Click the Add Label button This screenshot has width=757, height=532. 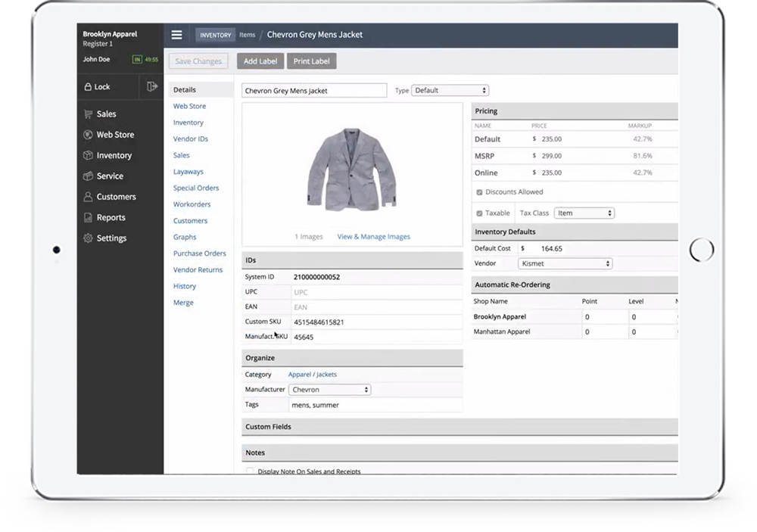[260, 61]
